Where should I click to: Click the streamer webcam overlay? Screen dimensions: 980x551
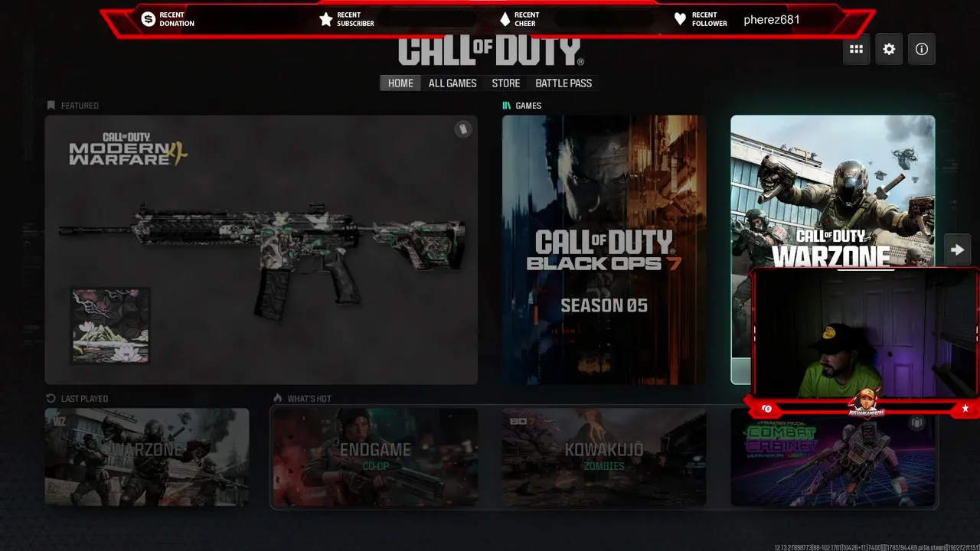click(865, 334)
